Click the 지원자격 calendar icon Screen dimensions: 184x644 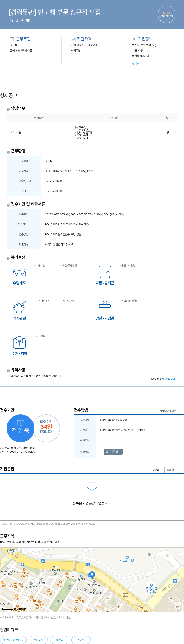point(73,39)
